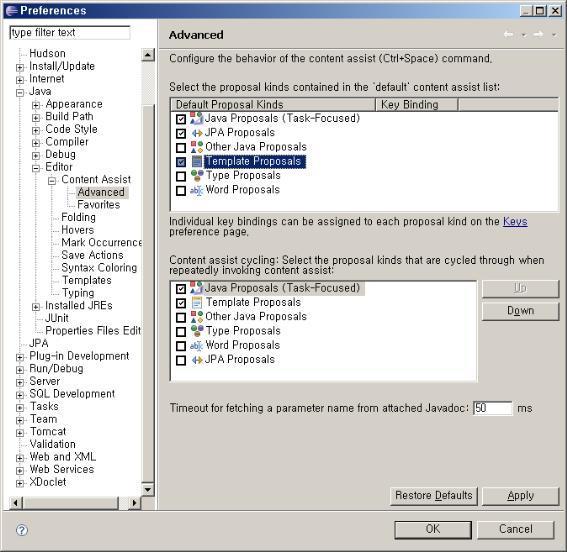Check Other Java Proposals in default list
The image size is (567, 552).
pos(181,147)
